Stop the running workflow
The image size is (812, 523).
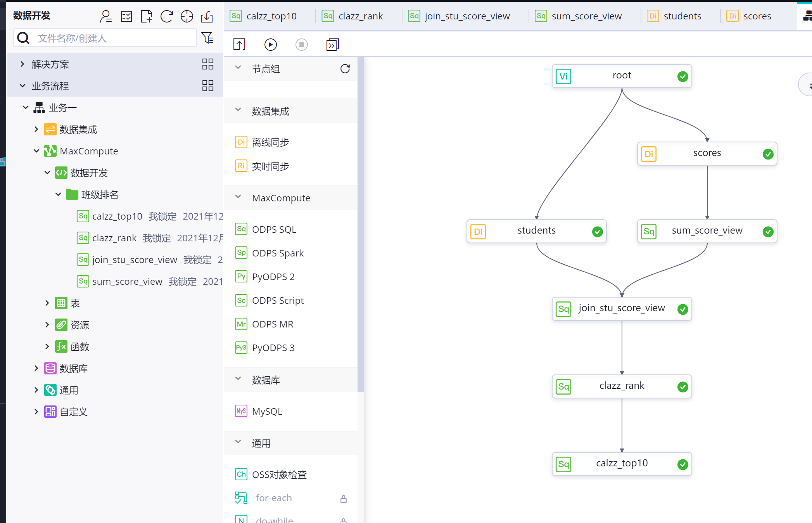pos(302,45)
